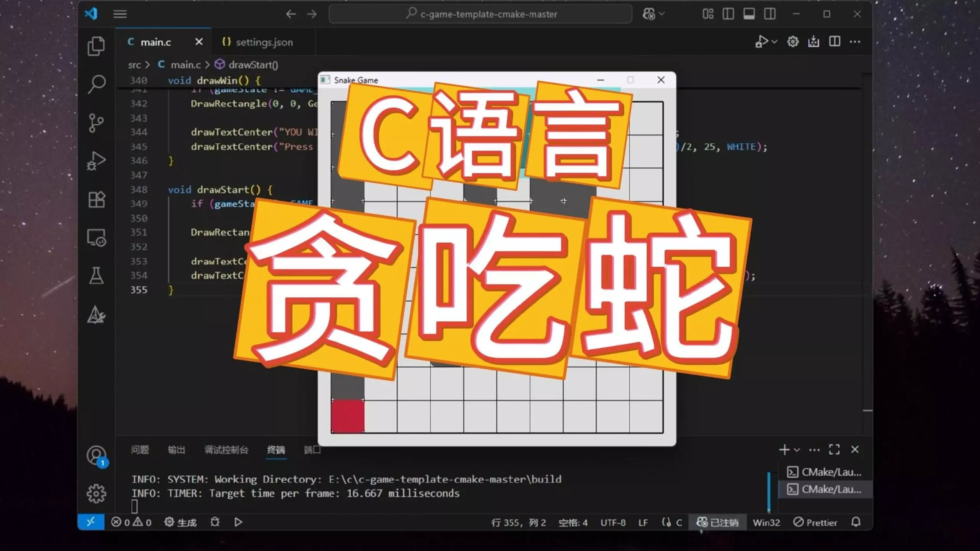
Task: Toggle the primary side bar
Action: click(x=728, y=14)
